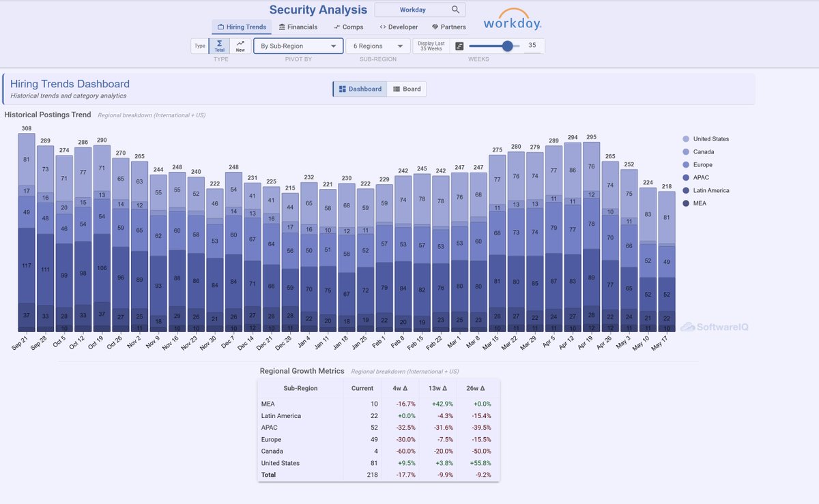Select the United States row label in table
819x504 pixels.
point(281,463)
